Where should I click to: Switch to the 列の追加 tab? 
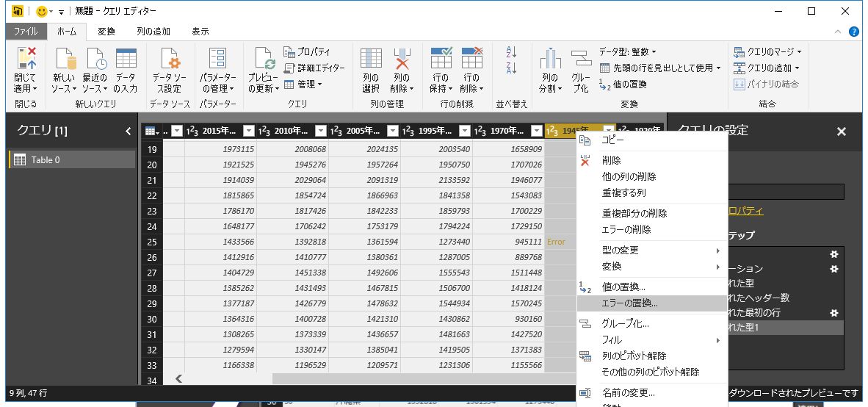[153, 32]
